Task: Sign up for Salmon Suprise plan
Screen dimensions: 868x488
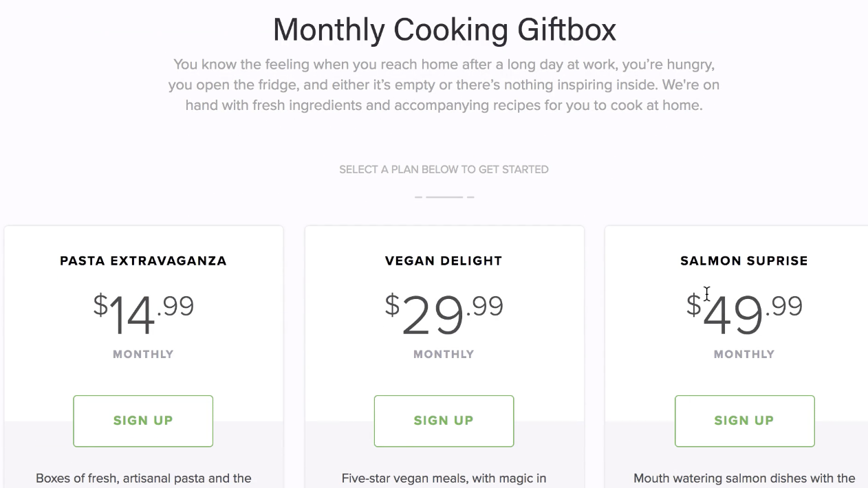Action: point(744,421)
